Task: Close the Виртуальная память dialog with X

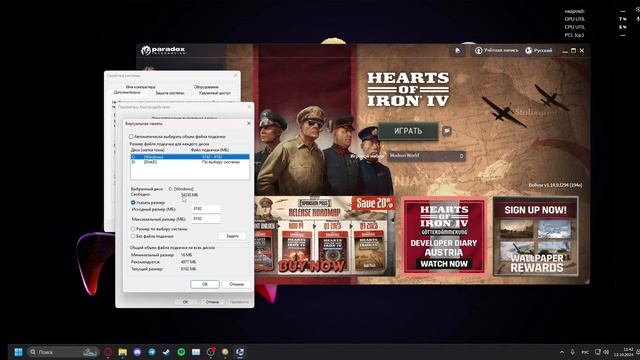Action: pyautogui.click(x=249, y=123)
